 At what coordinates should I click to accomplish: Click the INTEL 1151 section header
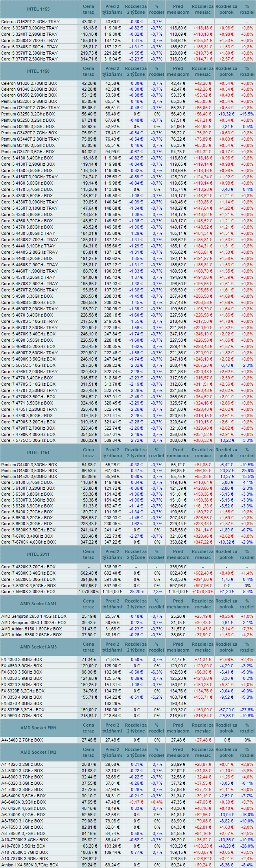(x=38, y=452)
